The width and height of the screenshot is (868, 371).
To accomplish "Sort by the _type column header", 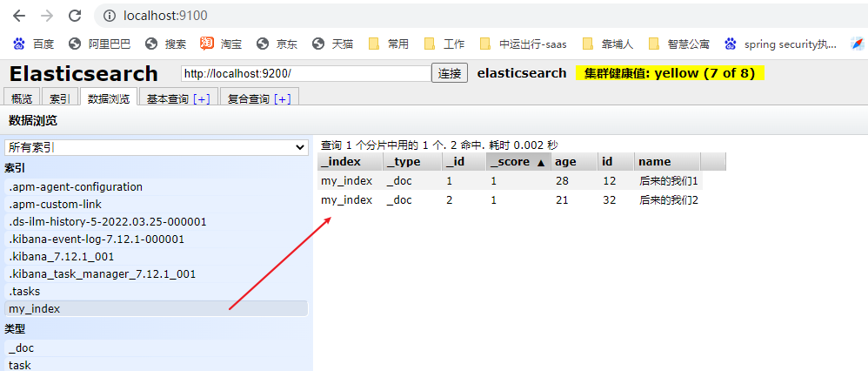I will (x=412, y=161).
